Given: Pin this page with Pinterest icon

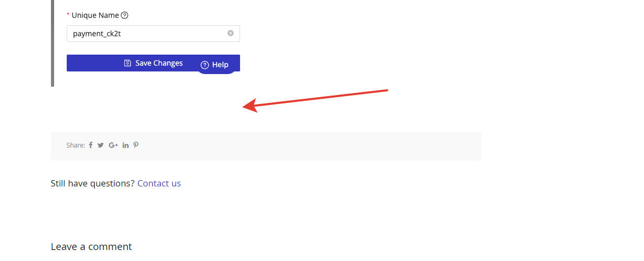Looking at the screenshot, I should click(x=136, y=145).
